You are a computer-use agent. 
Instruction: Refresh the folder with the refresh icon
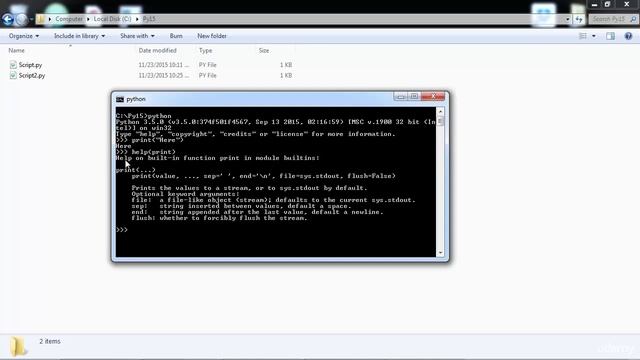pyautogui.click(x=579, y=19)
